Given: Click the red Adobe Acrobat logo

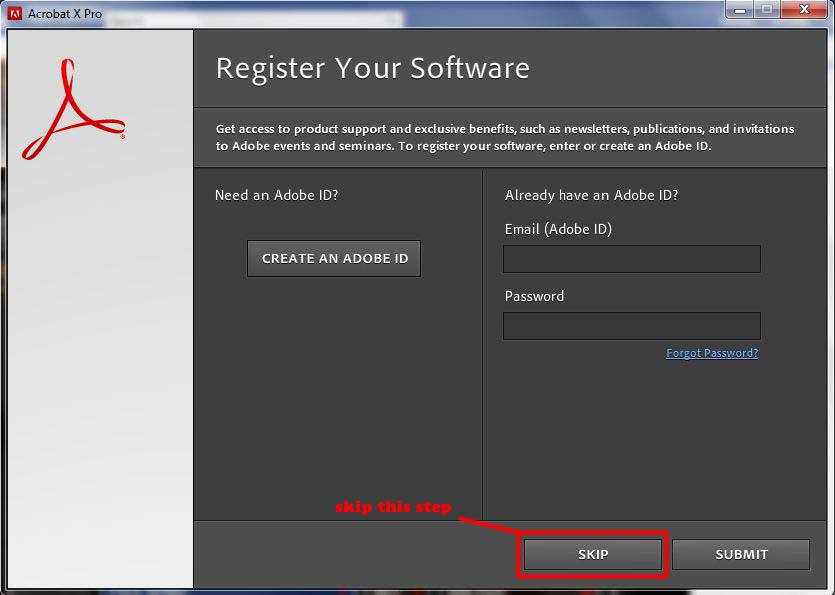Looking at the screenshot, I should pyautogui.click(x=73, y=109).
